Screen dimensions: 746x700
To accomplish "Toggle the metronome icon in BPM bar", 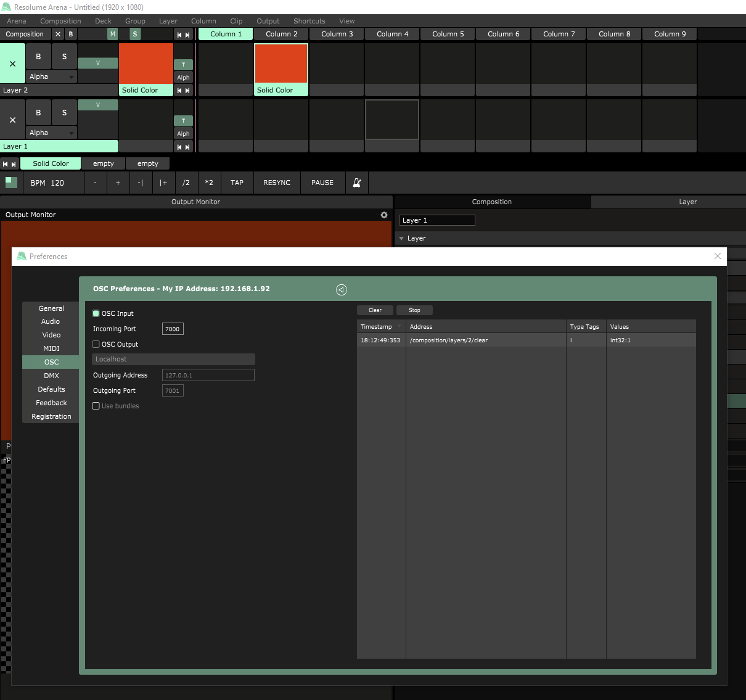I will tap(356, 183).
